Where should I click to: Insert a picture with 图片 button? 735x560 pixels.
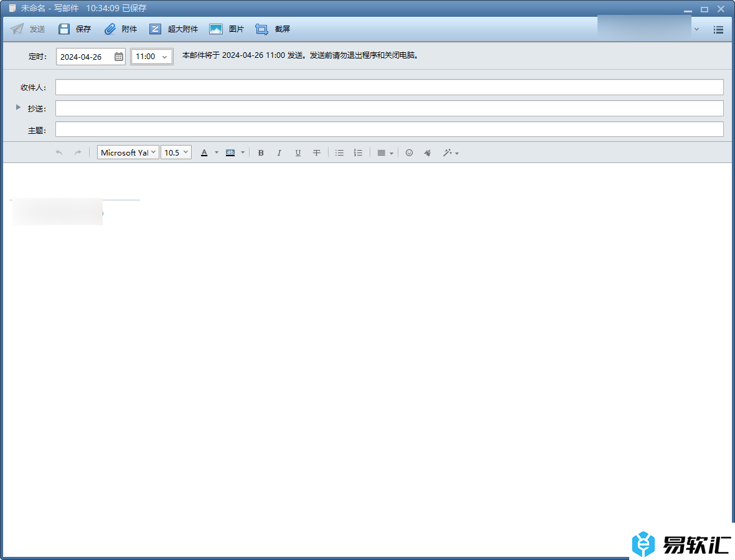227,29
